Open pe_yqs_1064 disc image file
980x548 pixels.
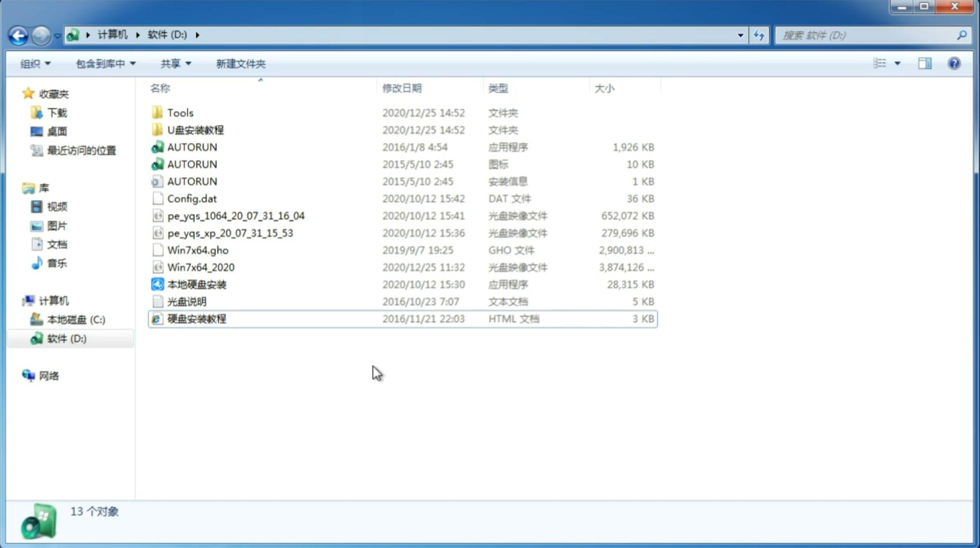[x=236, y=216]
